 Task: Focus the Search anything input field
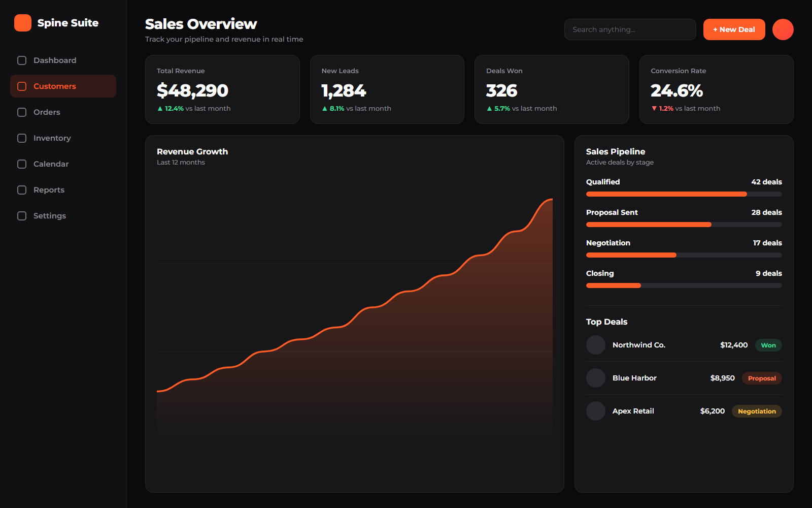pyautogui.click(x=630, y=29)
